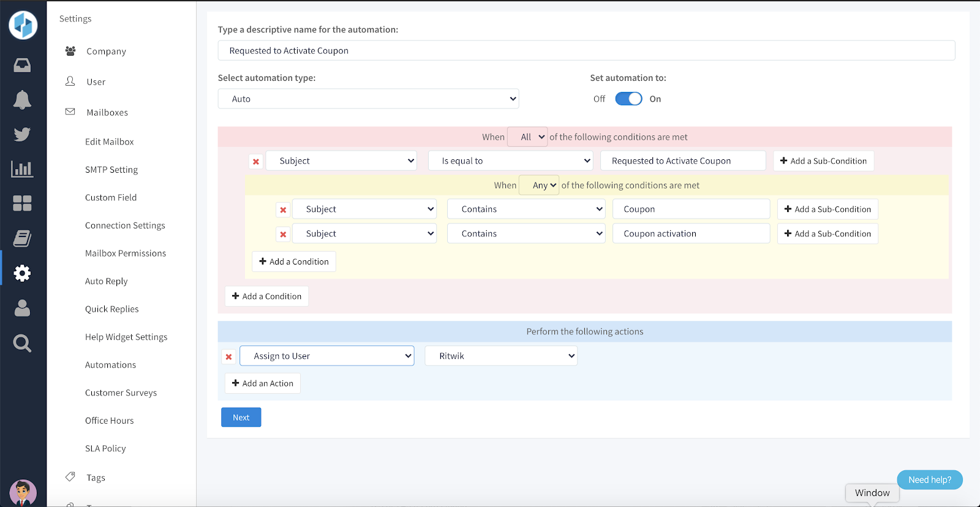Open the inbox tray icon in sidebar
The image size is (980, 507).
click(22, 65)
